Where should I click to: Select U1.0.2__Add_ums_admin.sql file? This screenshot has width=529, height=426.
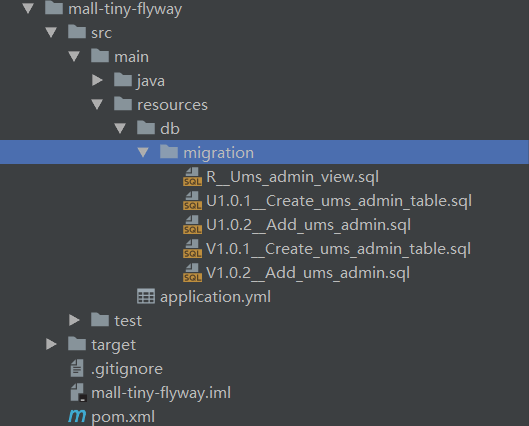coord(308,225)
